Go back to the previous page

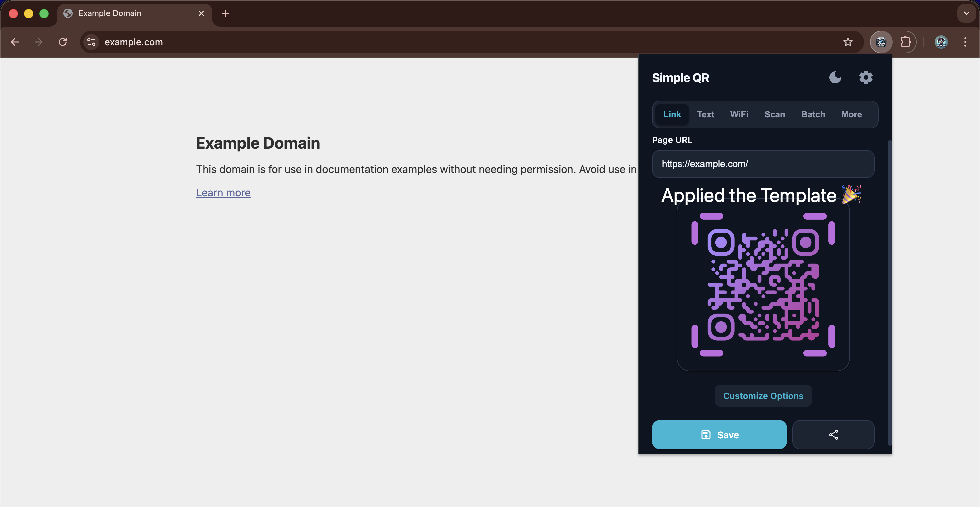pyautogui.click(x=15, y=42)
